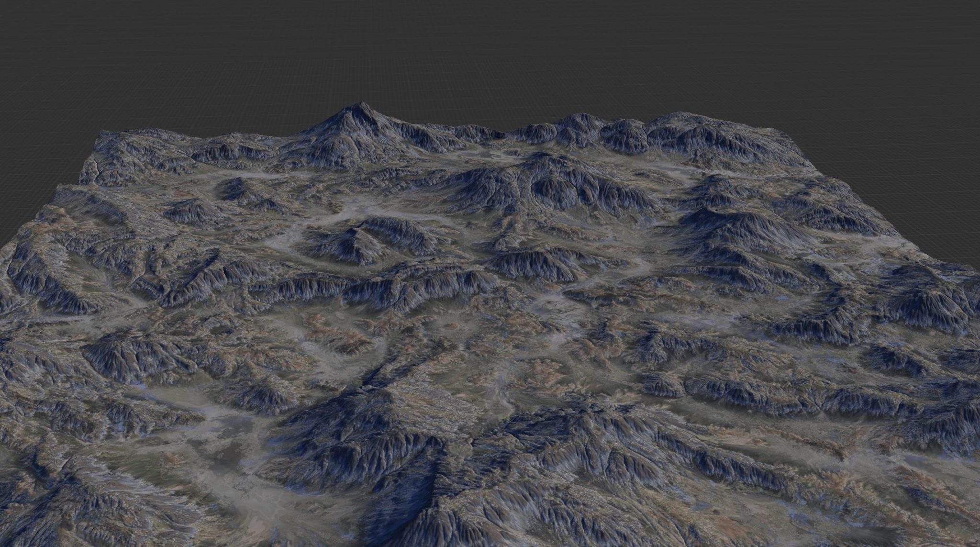The image size is (980, 547).
Task: Click the step-shaped terrain edge on the left
Action: coord(72,184)
